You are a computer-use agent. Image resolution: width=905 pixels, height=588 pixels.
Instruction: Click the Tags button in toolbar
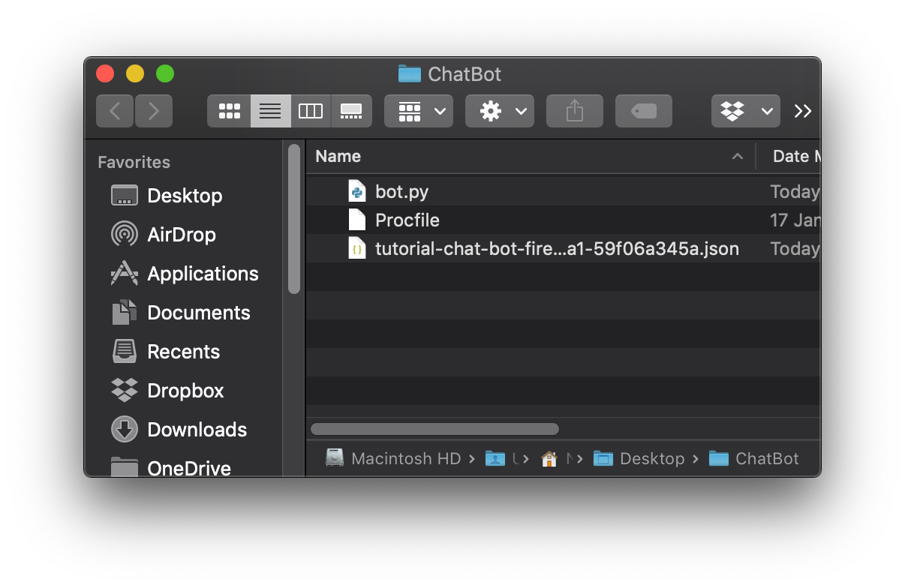pos(643,110)
